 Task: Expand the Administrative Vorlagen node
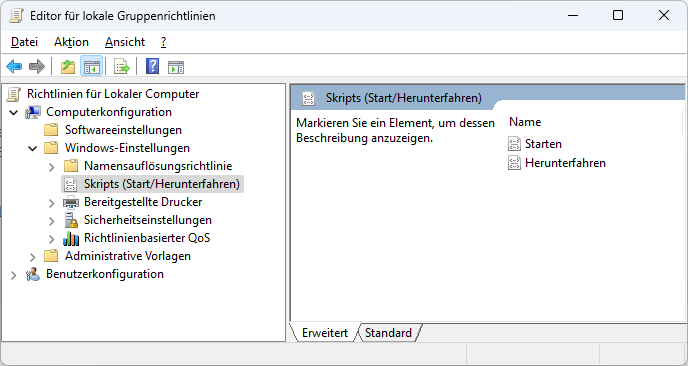point(32,257)
